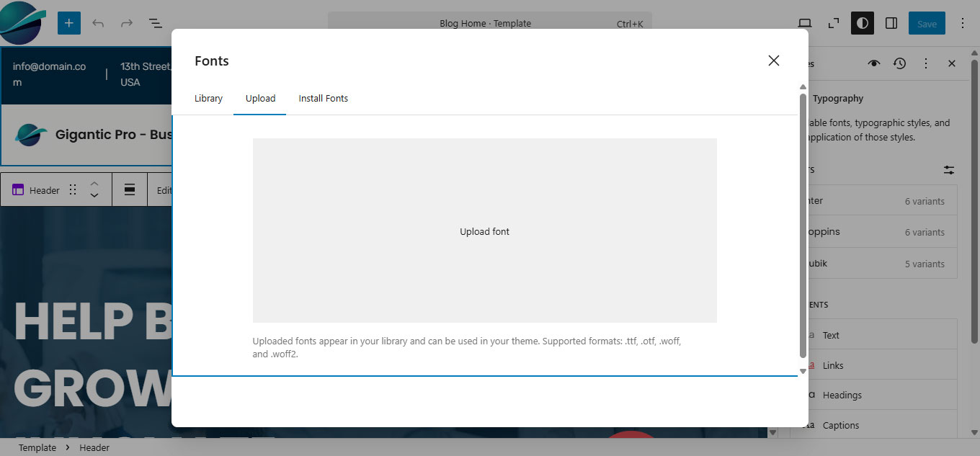Open desktop device preview icon

coord(805,23)
